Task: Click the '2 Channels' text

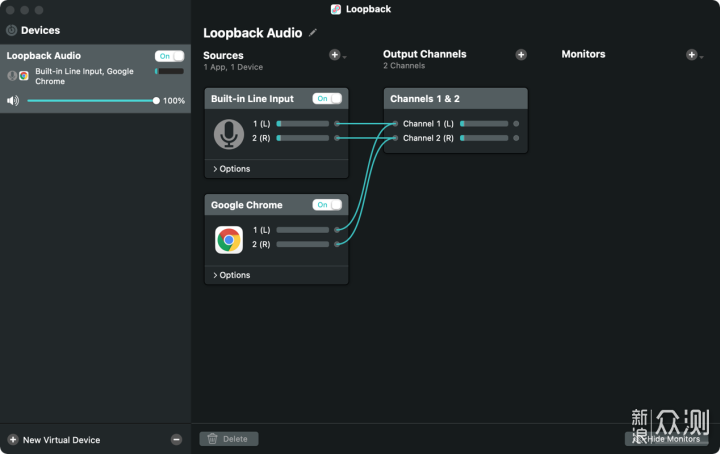Action: (404, 66)
